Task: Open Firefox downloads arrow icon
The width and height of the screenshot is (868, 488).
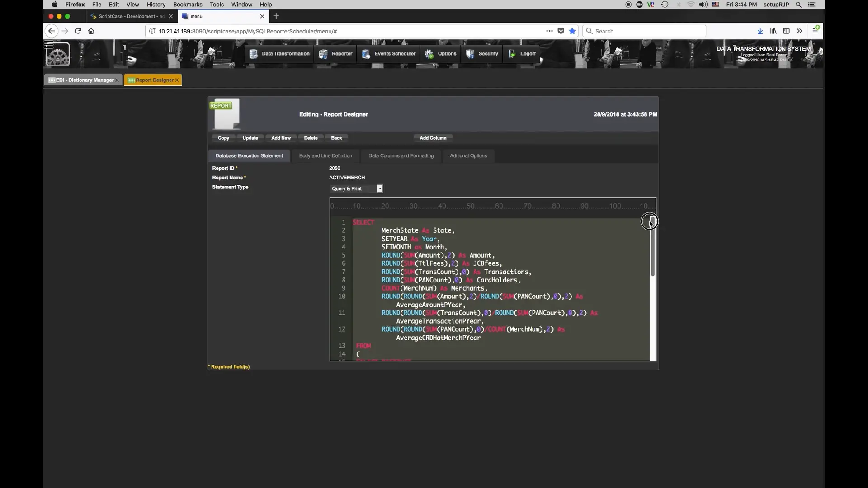Action: pyautogui.click(x=760, y=31)
